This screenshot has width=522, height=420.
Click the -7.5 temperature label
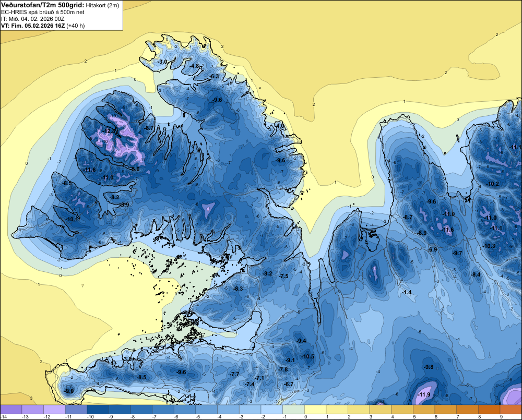283,276
